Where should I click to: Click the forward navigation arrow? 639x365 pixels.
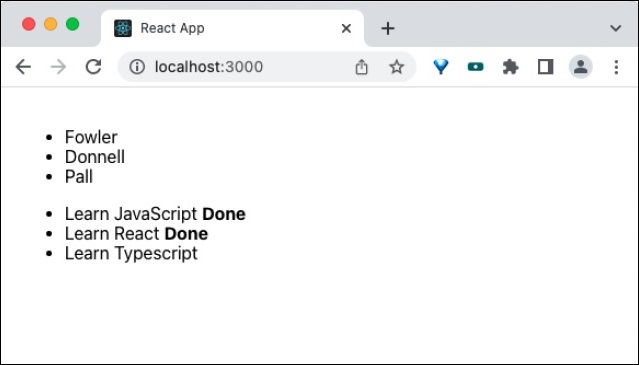[58, 67]
